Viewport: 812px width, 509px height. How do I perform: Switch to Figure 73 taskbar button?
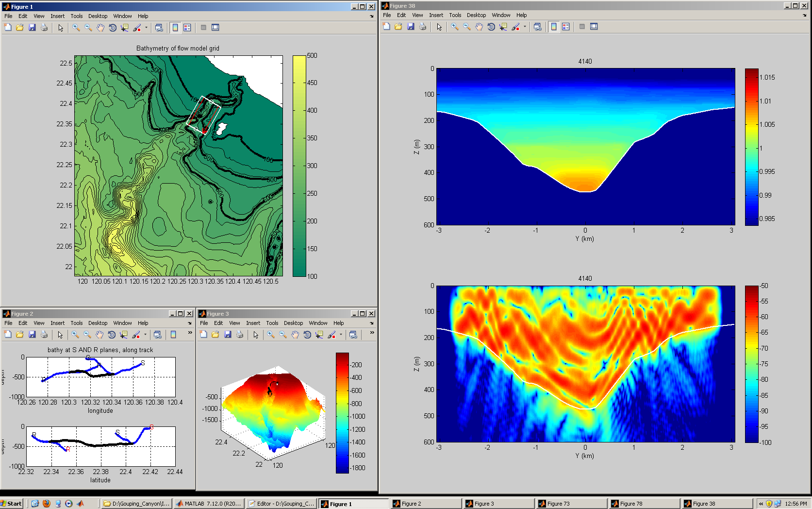(571, 504)
